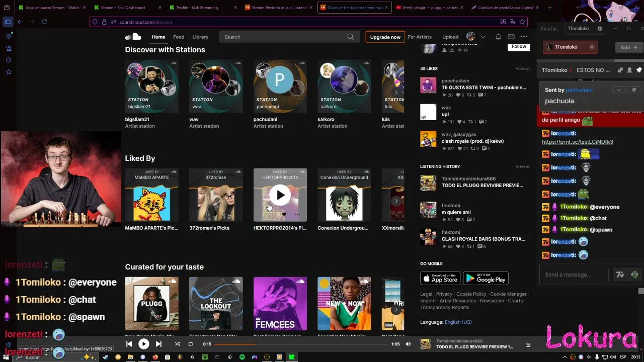This screenshot has height=362, width=644.
Task: Open the Library tab
Action: point(200,37)
